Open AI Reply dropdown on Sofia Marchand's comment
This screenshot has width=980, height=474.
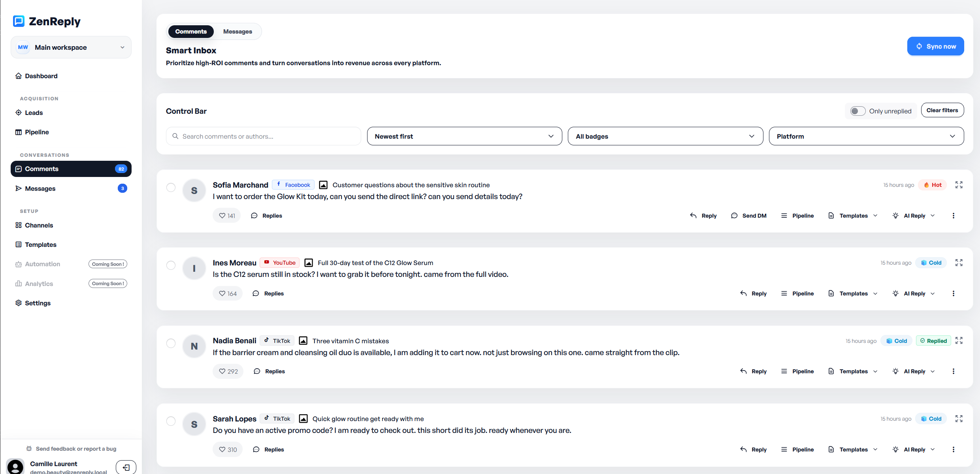(x=914, y=216)
